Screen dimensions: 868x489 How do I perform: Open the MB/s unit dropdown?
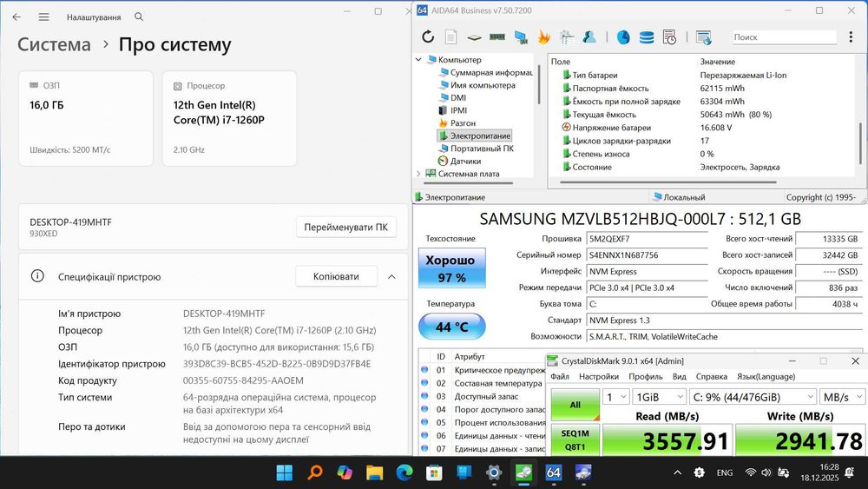pos(842,397)
